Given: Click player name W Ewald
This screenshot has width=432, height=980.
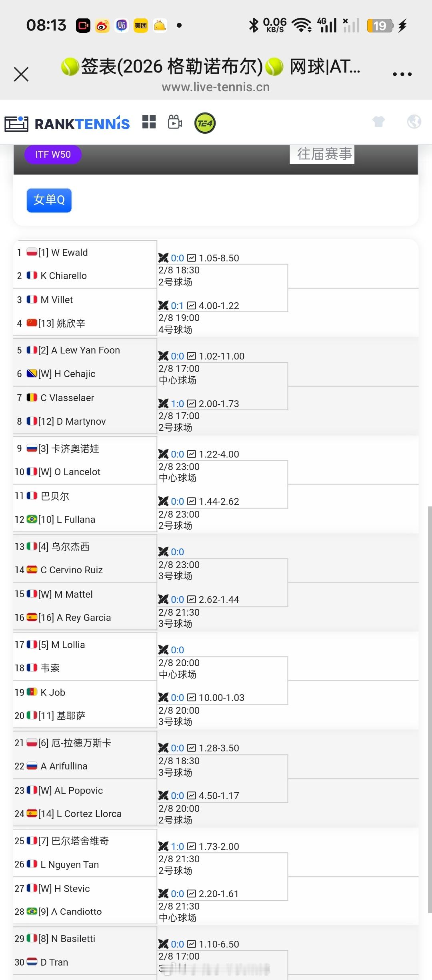Looking at the screenshot, I should click(x=69, y=253).
